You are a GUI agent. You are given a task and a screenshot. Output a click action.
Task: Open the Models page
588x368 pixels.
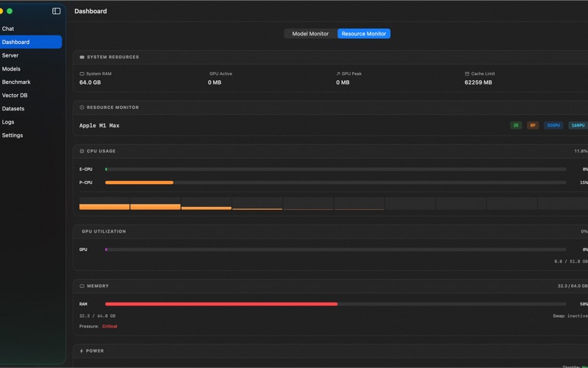pos(11,68)
